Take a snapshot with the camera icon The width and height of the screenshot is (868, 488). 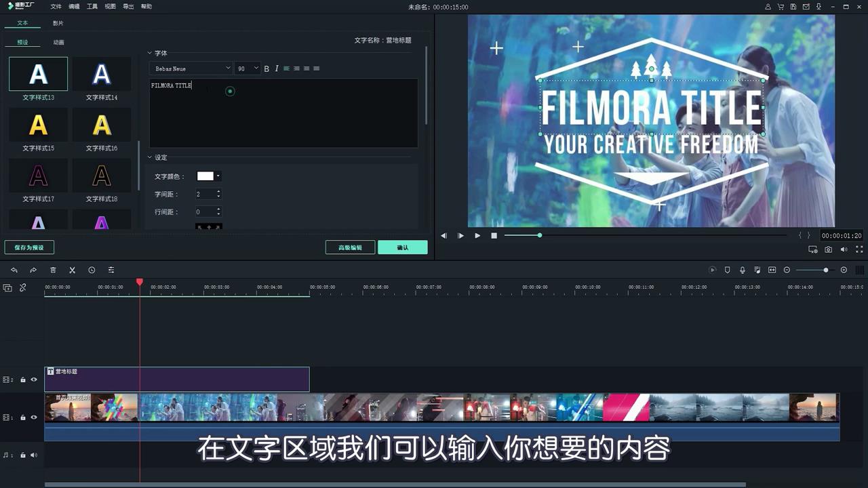(x=829, y=249)
